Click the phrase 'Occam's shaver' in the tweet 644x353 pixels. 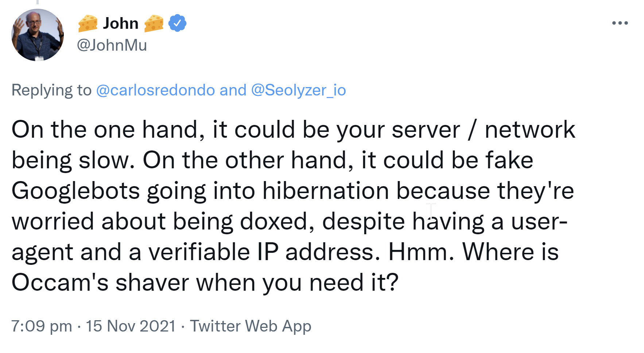point(100,282)
